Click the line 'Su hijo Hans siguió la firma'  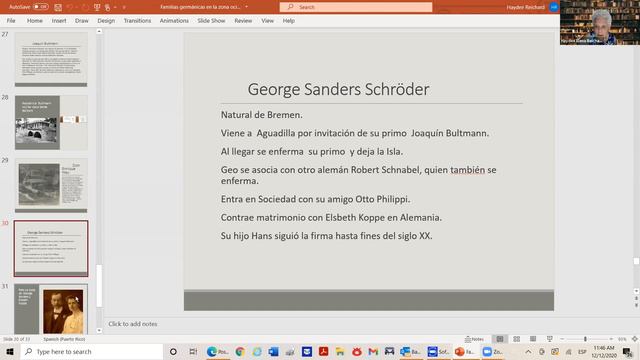tap(327, 236)
